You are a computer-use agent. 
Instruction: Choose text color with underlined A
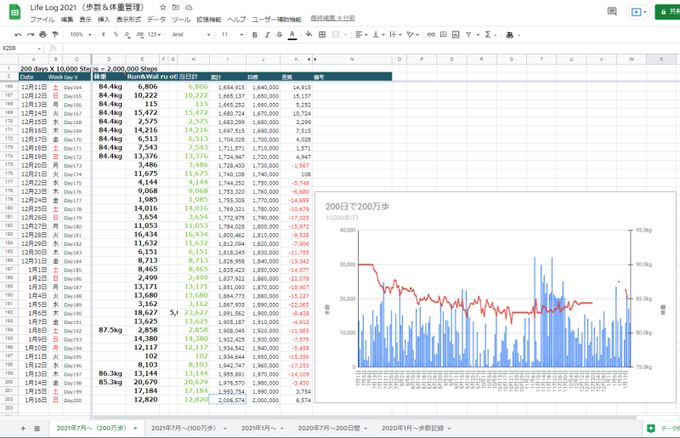[x=292, y=34]
